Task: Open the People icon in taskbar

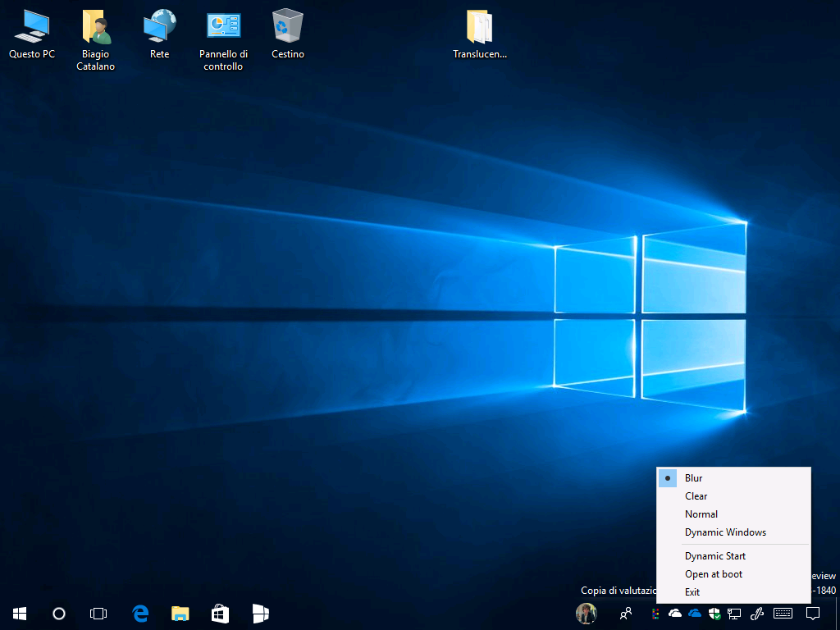Action: click(625, 614)
